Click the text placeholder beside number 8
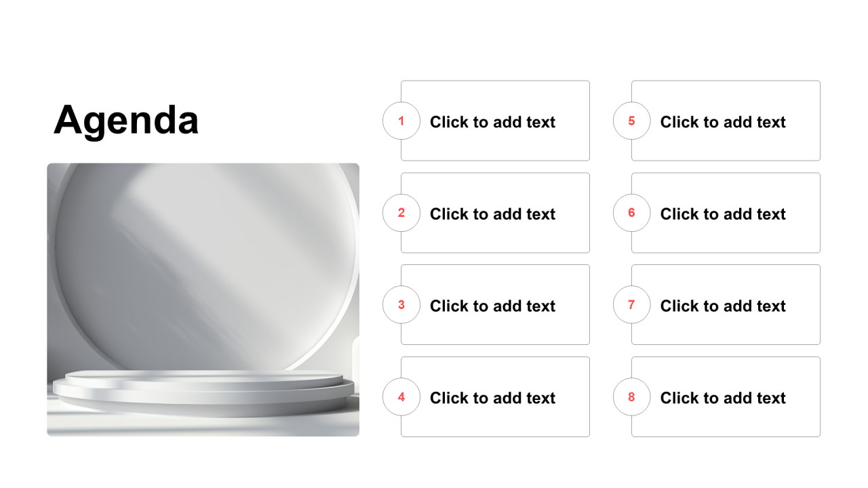The height and width of the screenshot is (488, 868). click(726, 396)
